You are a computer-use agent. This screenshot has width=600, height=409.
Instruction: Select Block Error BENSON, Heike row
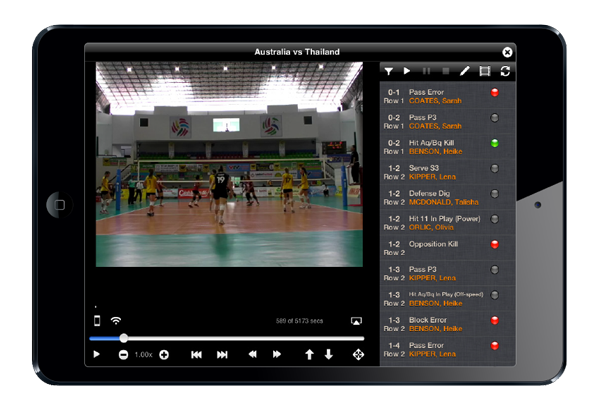(447, 324)
